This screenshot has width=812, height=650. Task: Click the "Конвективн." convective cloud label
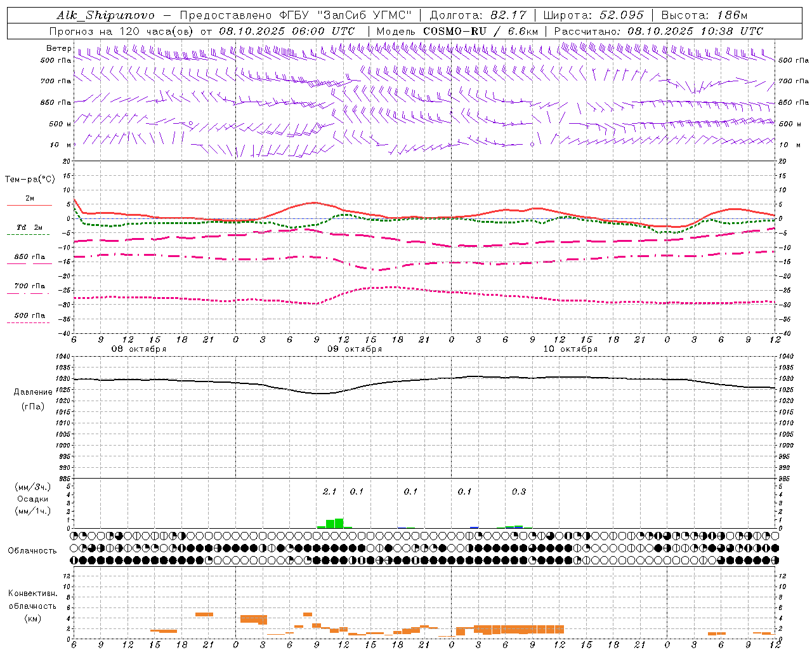pos(32,594)
